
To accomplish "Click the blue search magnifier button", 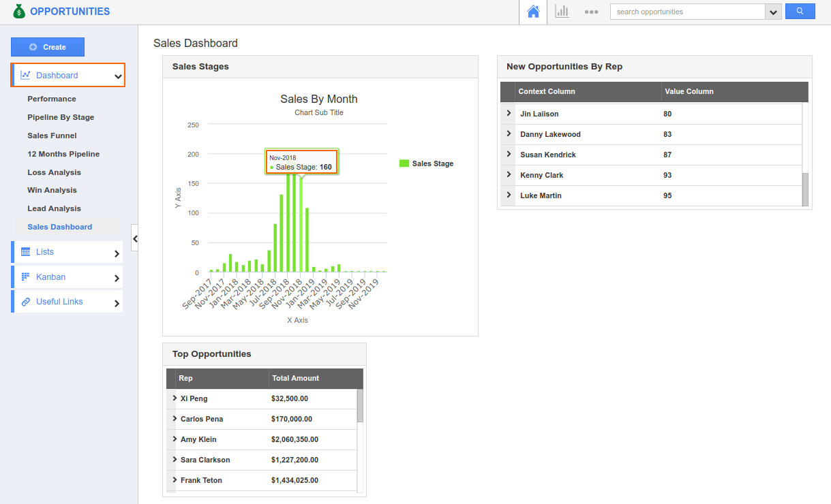I will (800, 12).
